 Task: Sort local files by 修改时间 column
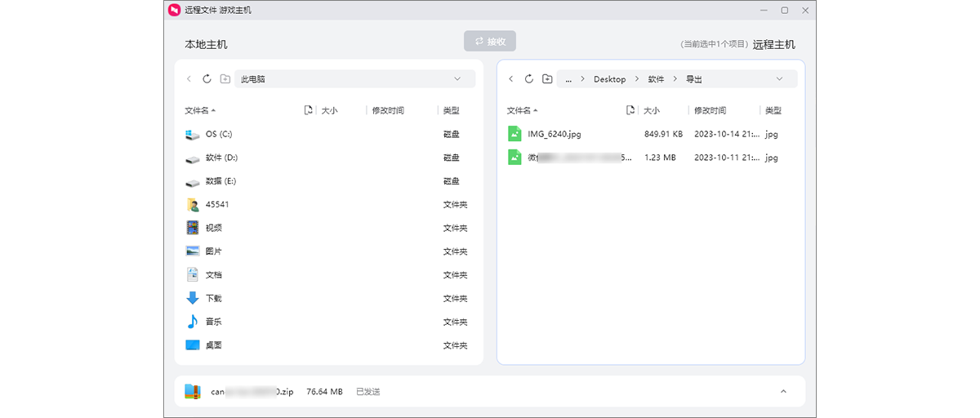pyautogui.click(x=388, y=110)
